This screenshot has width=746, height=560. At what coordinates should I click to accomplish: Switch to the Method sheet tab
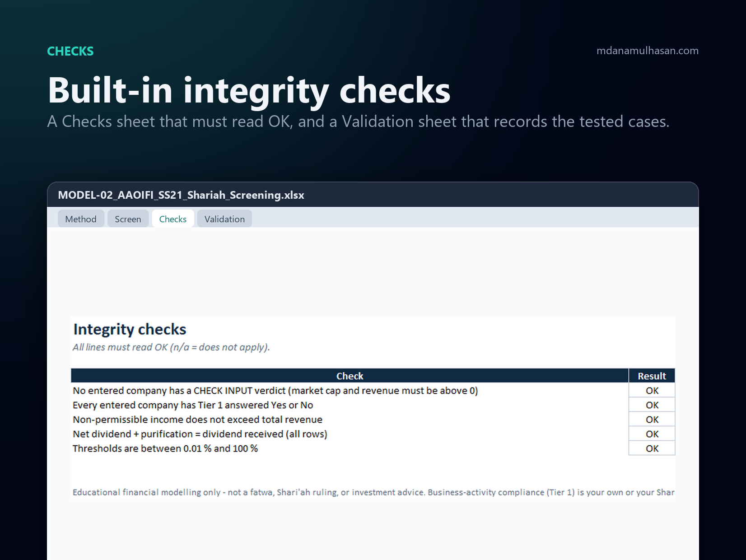(81, 219)
